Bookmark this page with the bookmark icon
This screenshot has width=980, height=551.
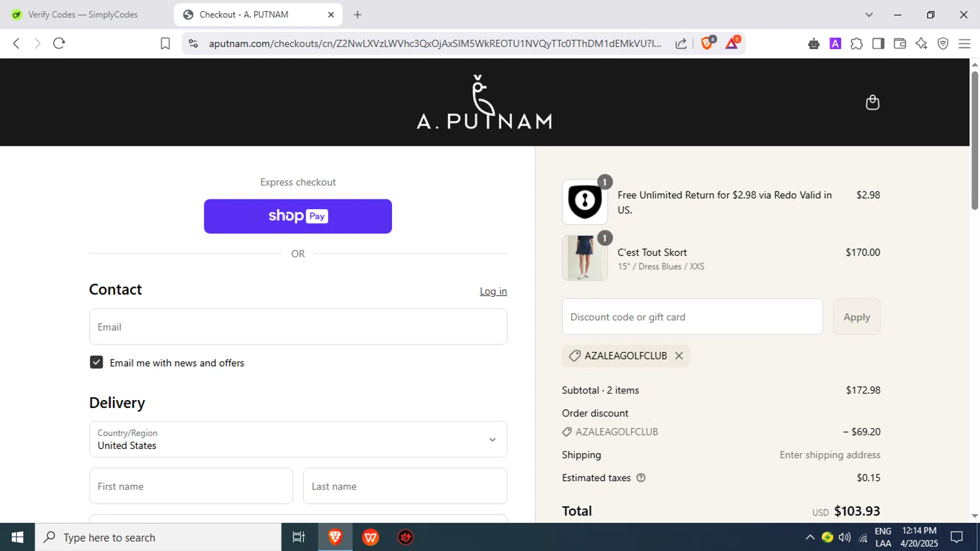pos(165,43)
